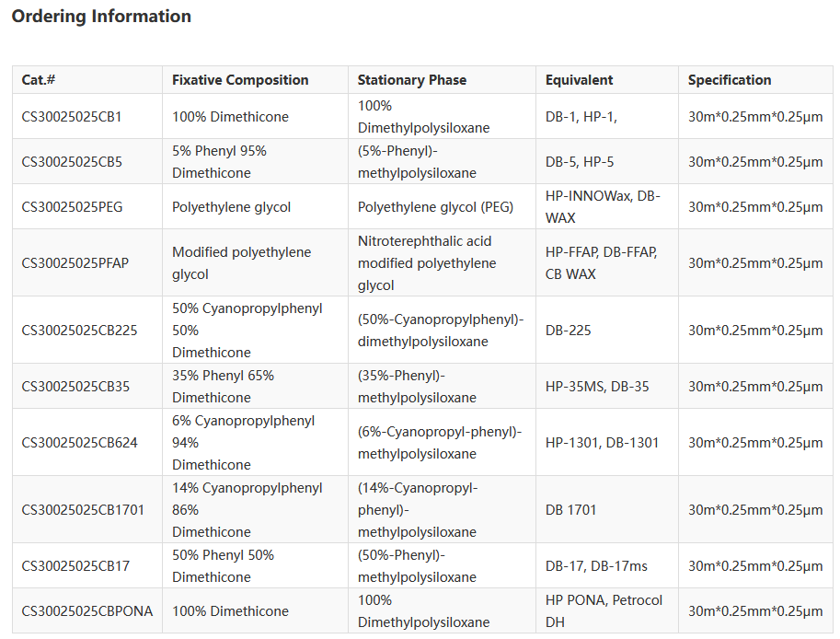This screenshot has height=639, width=840.
Task: Select catalog number CS30025025CB1
Action: [72, 117]
